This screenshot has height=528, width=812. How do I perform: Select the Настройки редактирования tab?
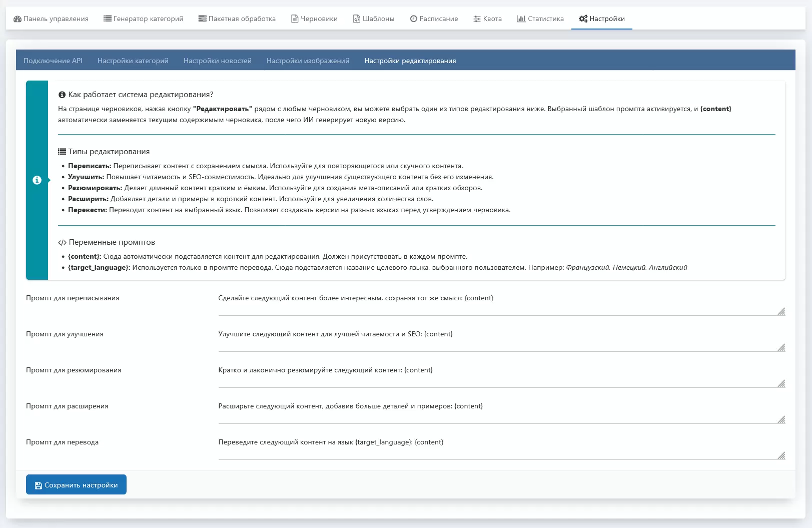(x=410, y=61)
